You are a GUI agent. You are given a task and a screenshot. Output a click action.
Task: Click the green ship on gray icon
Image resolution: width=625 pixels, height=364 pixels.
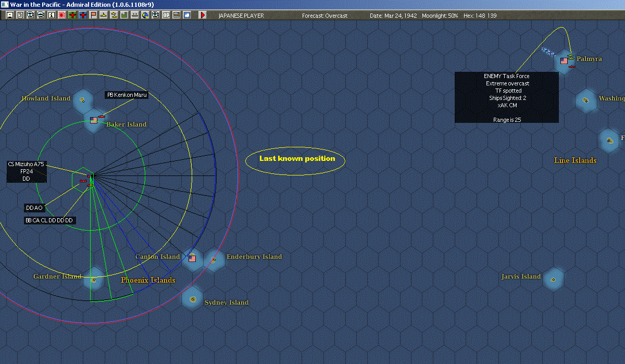[135, 15]
